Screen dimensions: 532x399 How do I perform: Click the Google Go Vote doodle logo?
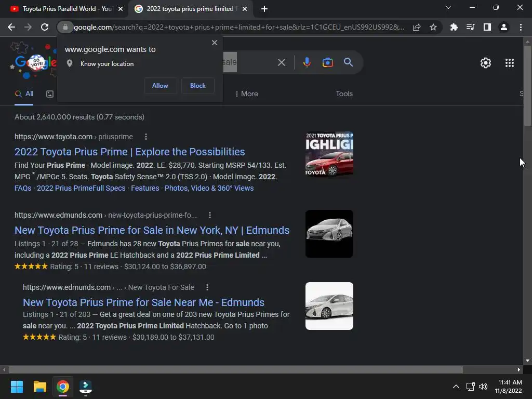[33, 62]
